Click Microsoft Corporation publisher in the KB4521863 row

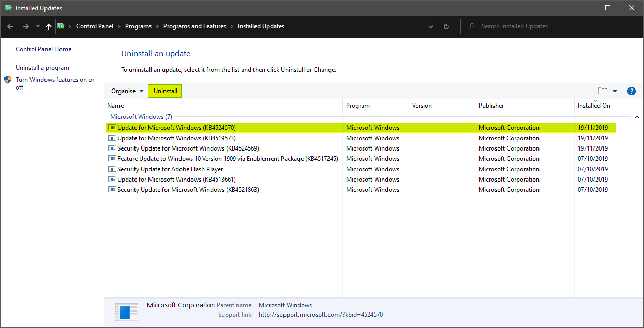pos(509,190)
